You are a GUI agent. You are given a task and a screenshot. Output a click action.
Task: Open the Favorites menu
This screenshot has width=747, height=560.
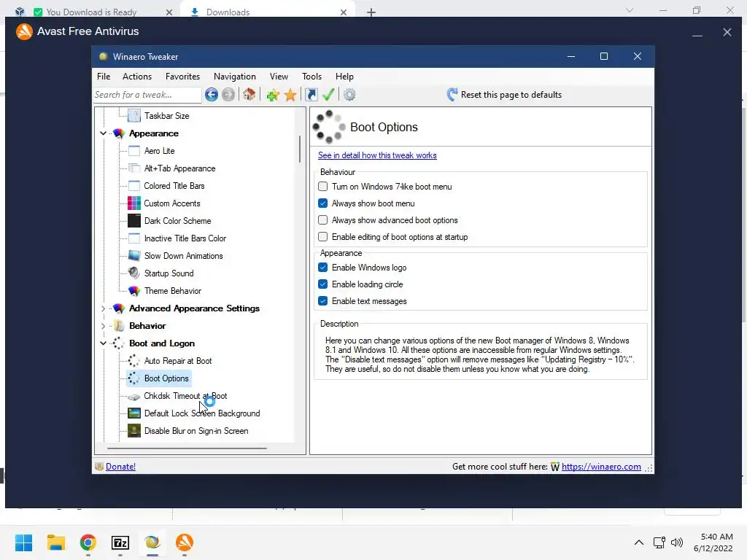[182, 77]
